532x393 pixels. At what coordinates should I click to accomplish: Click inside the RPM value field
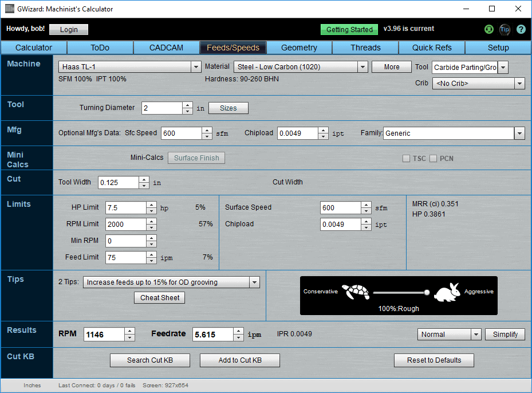[x=103, y=334]
